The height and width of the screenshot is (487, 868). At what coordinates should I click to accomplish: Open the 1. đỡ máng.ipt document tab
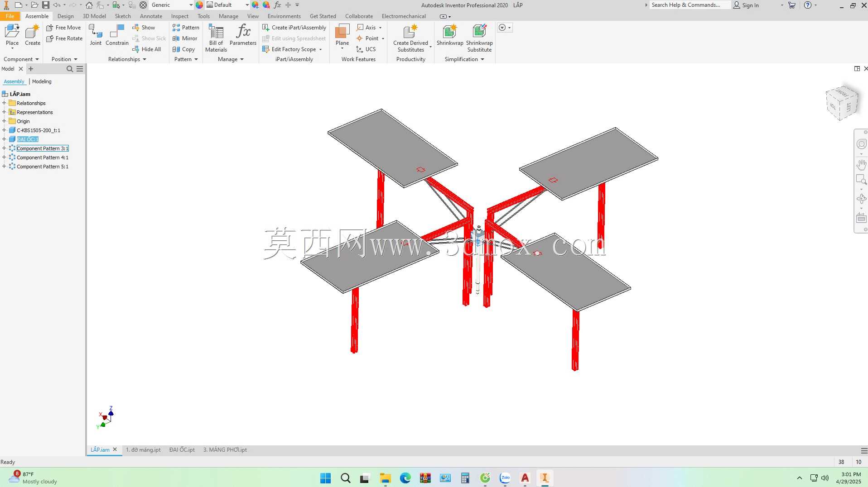[143, 450]
